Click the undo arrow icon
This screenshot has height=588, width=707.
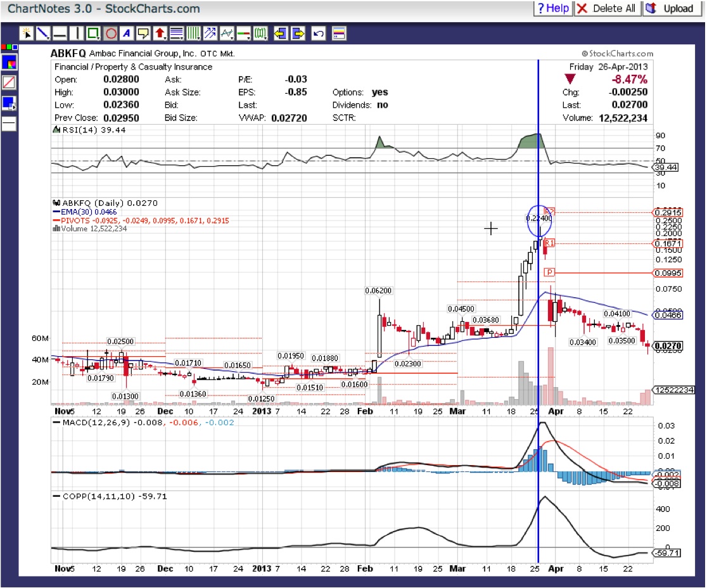click(318, 34)
